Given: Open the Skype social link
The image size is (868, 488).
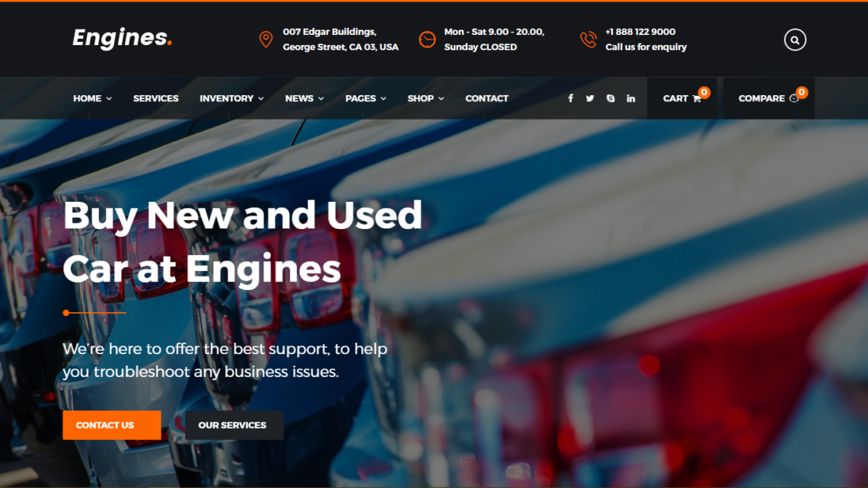Looking at the screenshot, I should click(611, 98).
